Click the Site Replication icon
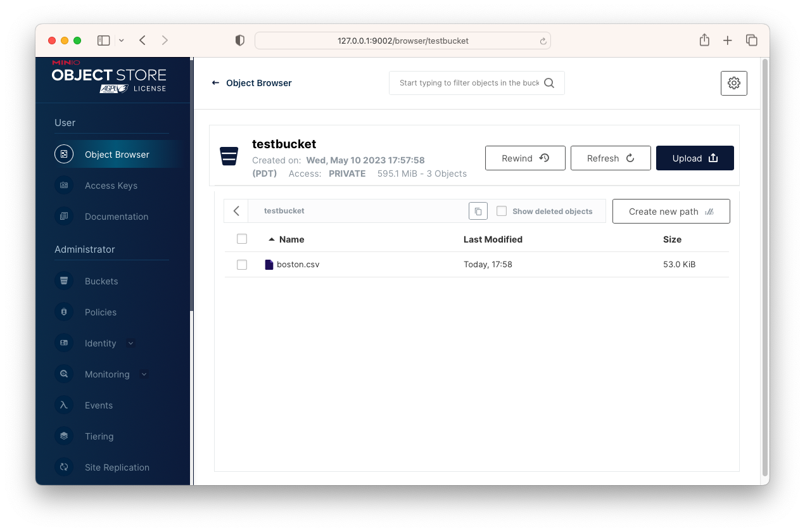The image size is (805, 532). [x=64, y=467]
